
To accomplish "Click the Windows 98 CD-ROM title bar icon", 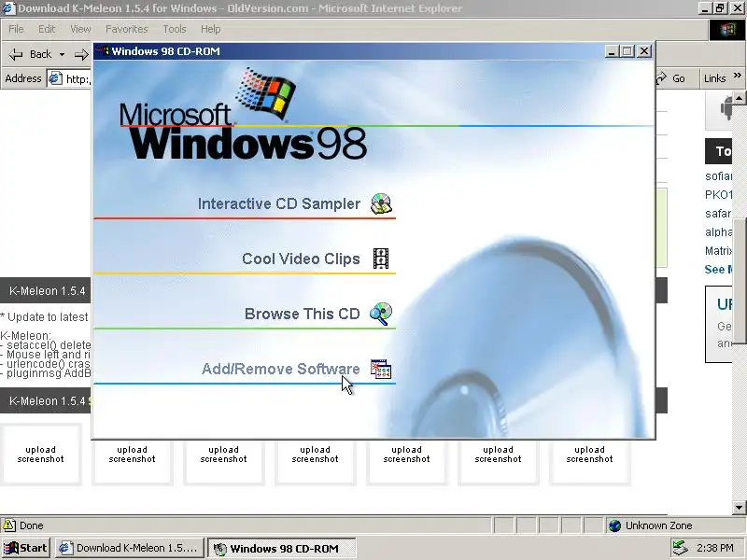I will [x=102, y=51].
